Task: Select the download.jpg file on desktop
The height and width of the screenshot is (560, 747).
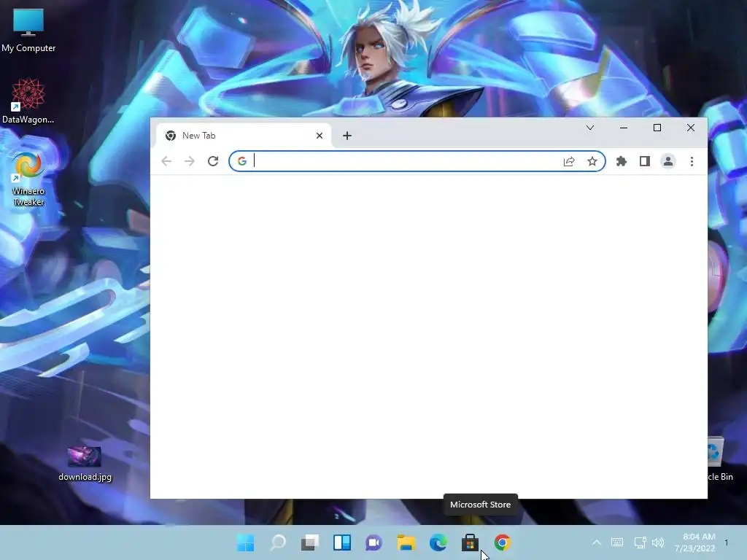Action: pyautogui.click(x=85, y=464)
